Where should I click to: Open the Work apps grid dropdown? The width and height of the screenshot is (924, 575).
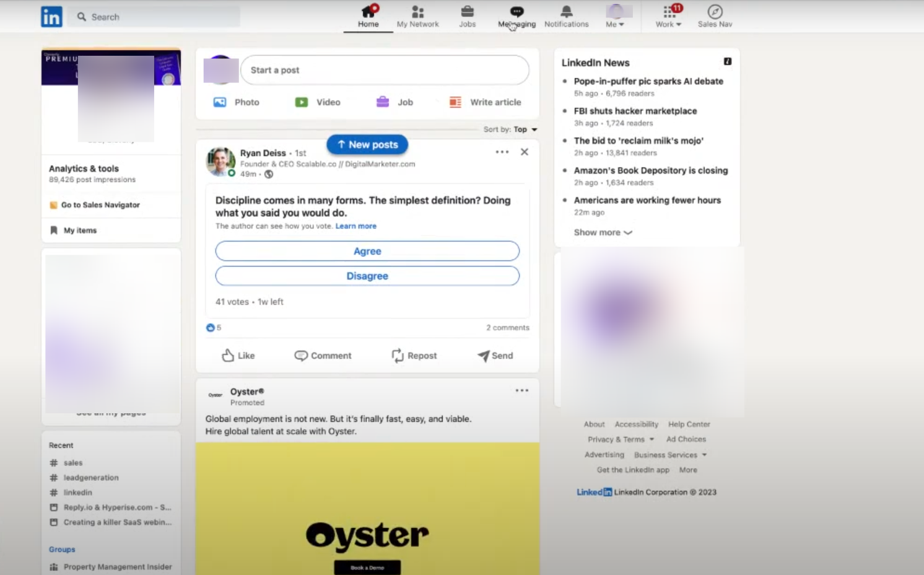pos(669,17)
